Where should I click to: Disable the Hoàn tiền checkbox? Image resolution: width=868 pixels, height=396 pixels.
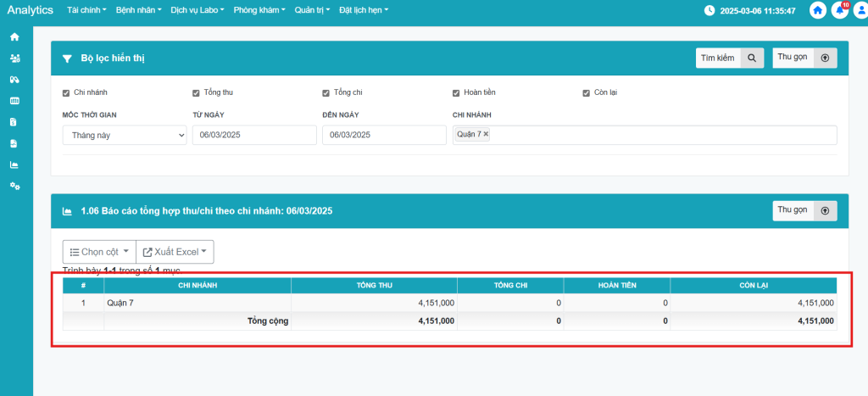456,92
